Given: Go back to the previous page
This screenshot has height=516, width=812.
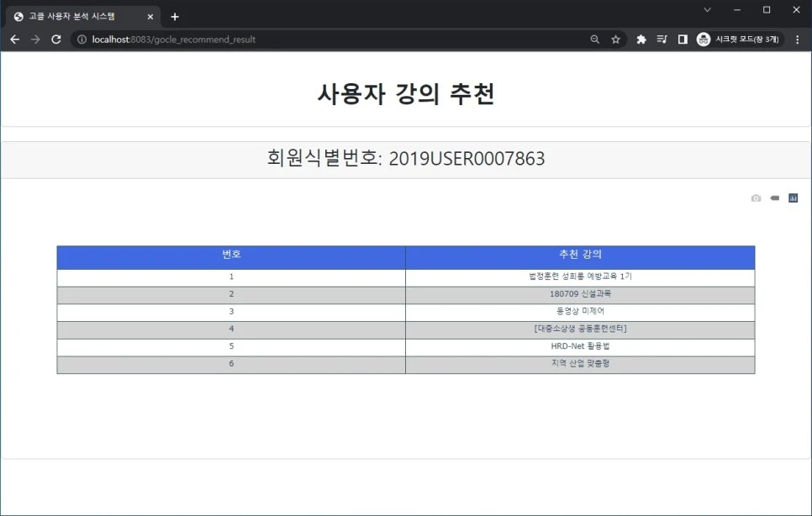Looking at the screenshot, I should coord(14,39).
